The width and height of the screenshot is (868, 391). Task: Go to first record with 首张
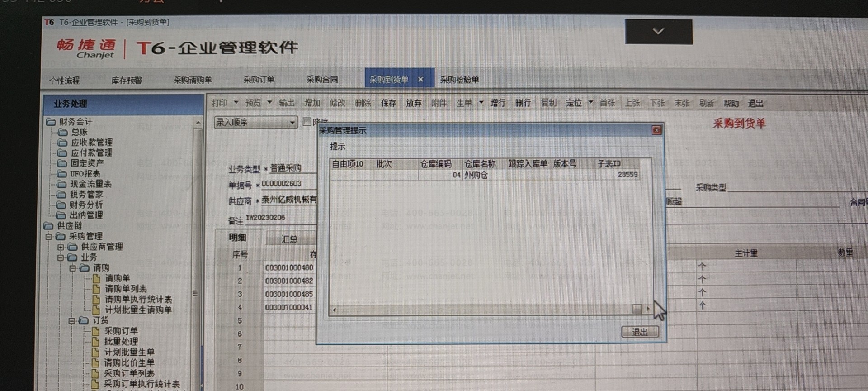(x=607, y=103)
